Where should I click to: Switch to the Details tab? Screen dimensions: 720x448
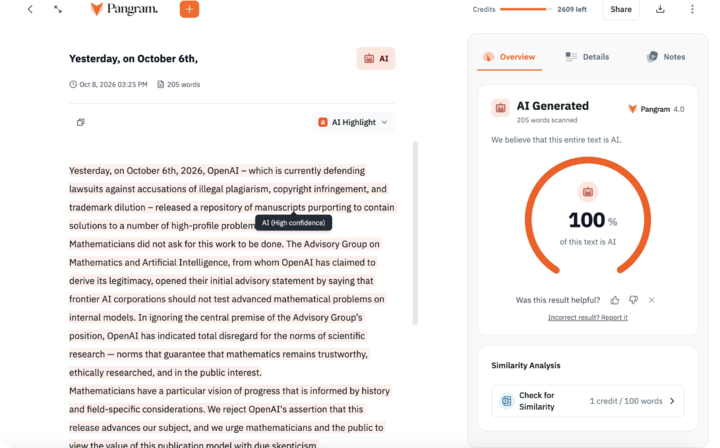click(x=587, y=57)
